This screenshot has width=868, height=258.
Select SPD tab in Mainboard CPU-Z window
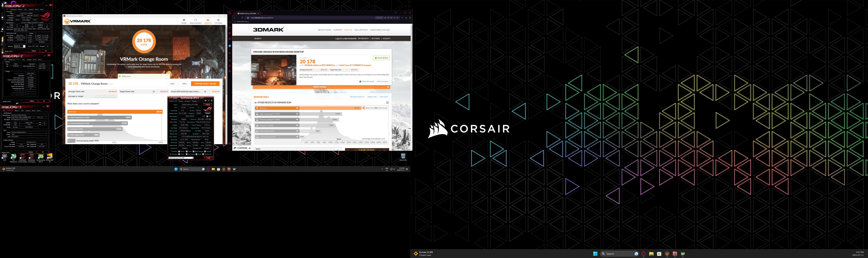(x=22, y=110)
